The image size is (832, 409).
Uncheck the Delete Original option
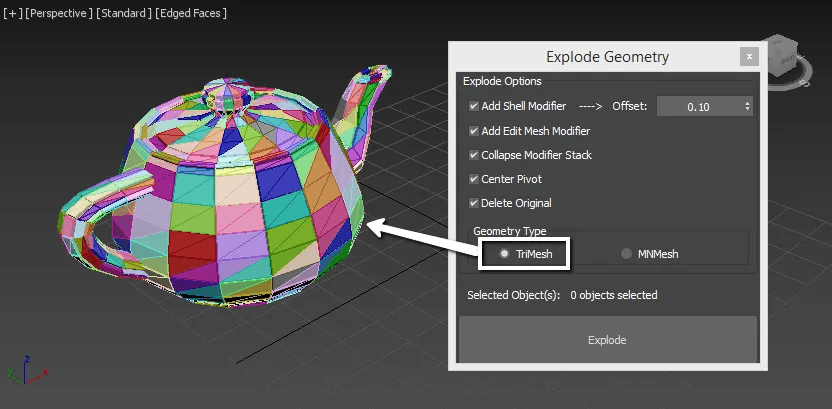[x=474, y=203]
